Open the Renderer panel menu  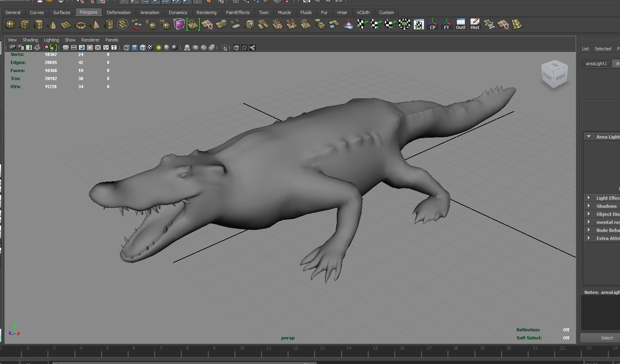click(90, 40)
